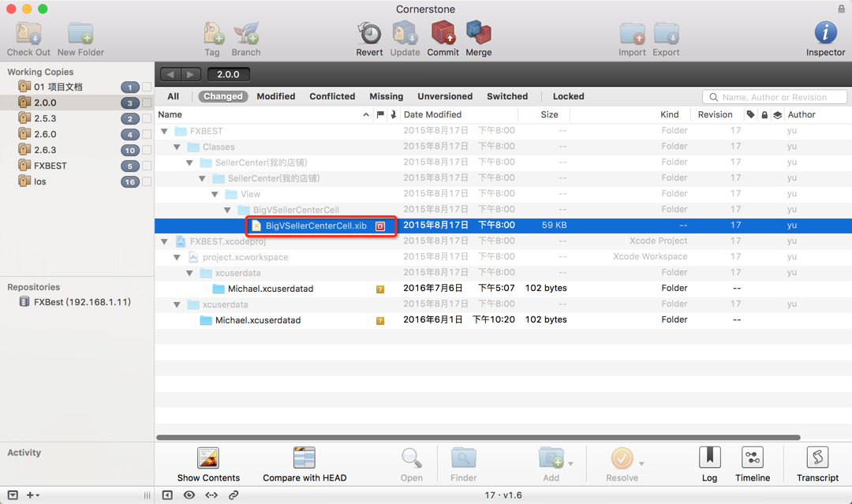Open the Timeline view
The image size is (852, 504).
coord(753,457)
